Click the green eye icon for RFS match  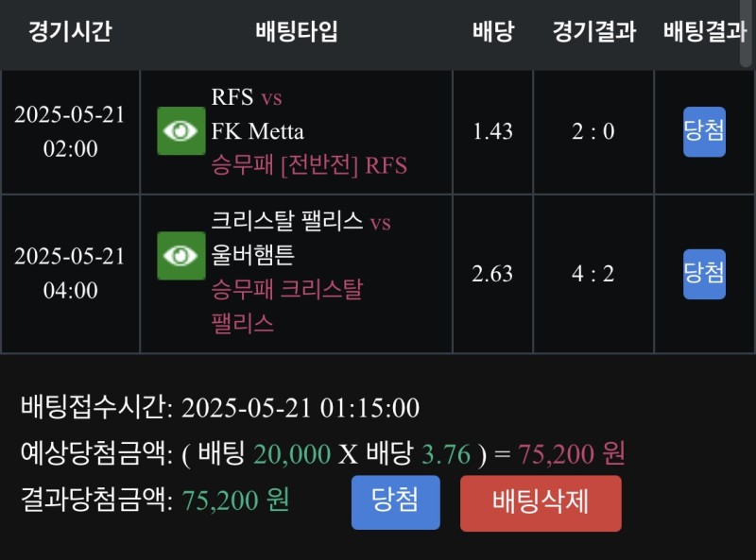(x=180, y=131)
